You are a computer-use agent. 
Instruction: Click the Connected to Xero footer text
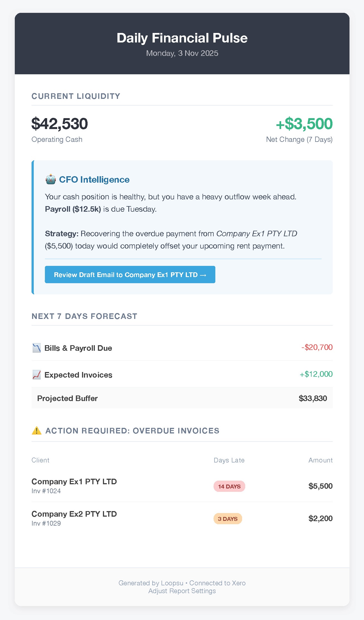click(217, 583)
